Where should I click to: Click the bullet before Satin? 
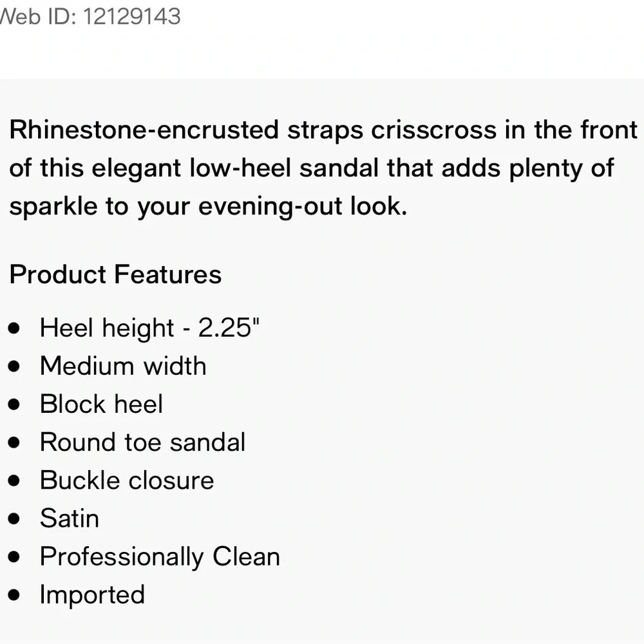(x=15, y=519)
